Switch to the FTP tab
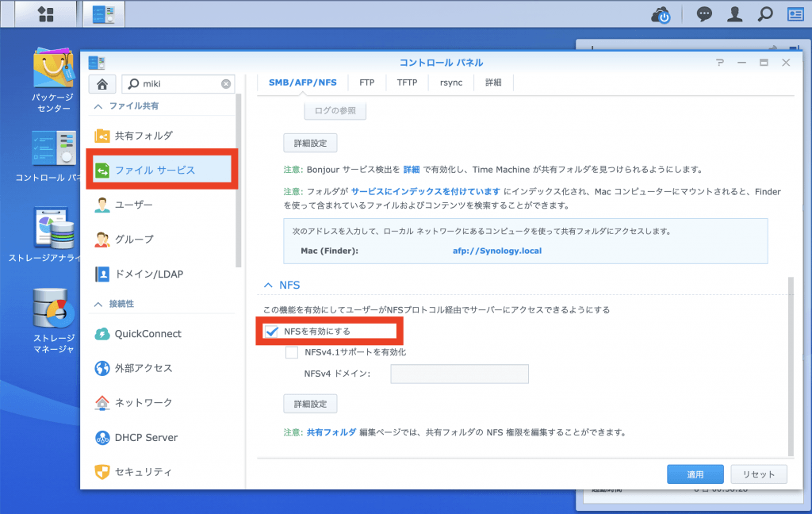 pyautogui.click(x=366, y=81)
